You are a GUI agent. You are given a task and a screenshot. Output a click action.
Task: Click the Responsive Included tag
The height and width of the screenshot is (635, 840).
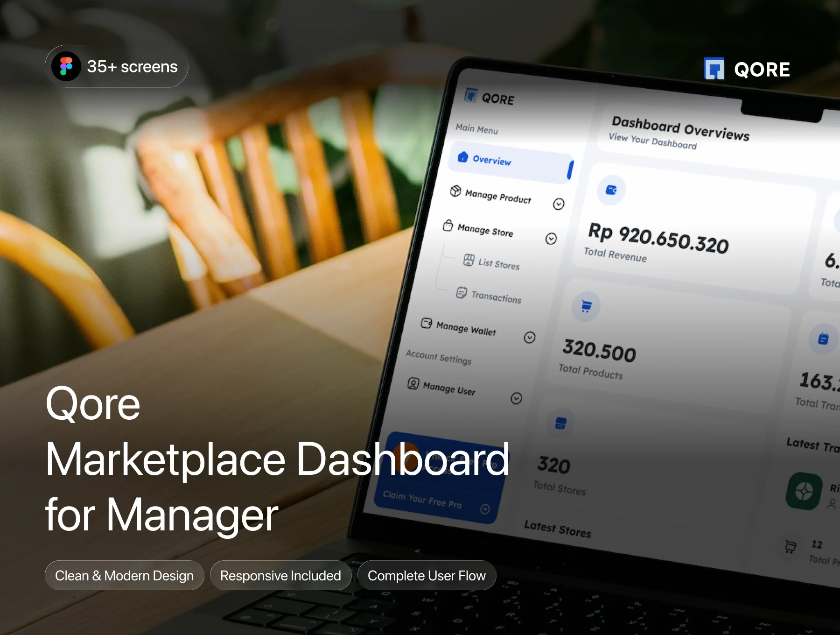click(x=280, y=575)
